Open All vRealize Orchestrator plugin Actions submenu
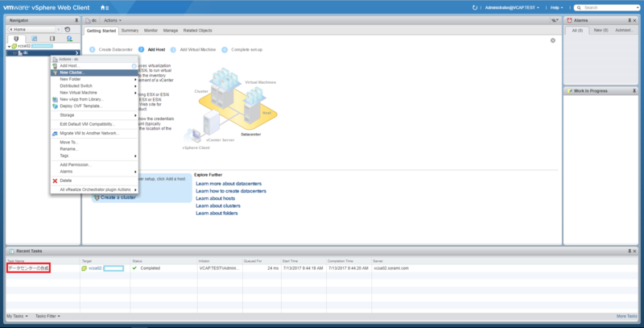 [x=94, y=189]
